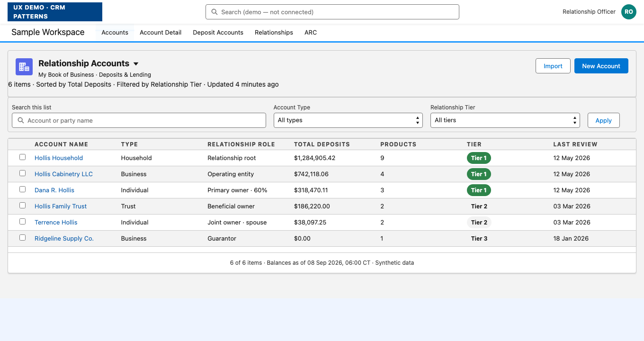Click the $1,284,905.42 deposit value
The width and height of the screenshot is (644, 341).
pos(314,158)
